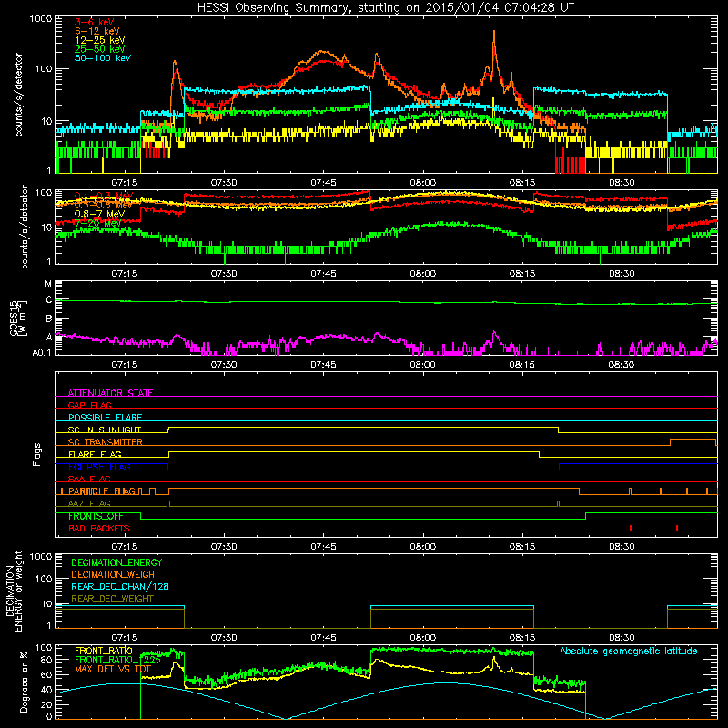This screenshot has width=728, height=728.
Task: Select the ECLIPSE_FLAG label
Action: [x=99, y=467]
